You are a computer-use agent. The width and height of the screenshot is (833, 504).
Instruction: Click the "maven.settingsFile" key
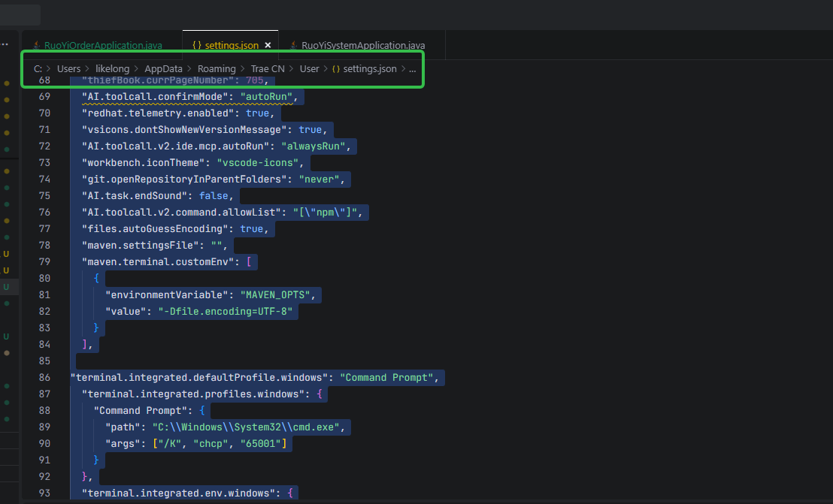[141, 245]
